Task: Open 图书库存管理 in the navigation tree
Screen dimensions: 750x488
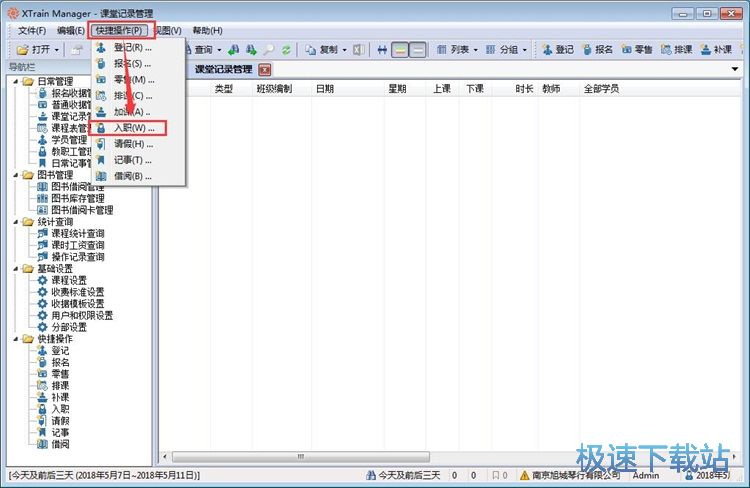Action: (77, 199)
